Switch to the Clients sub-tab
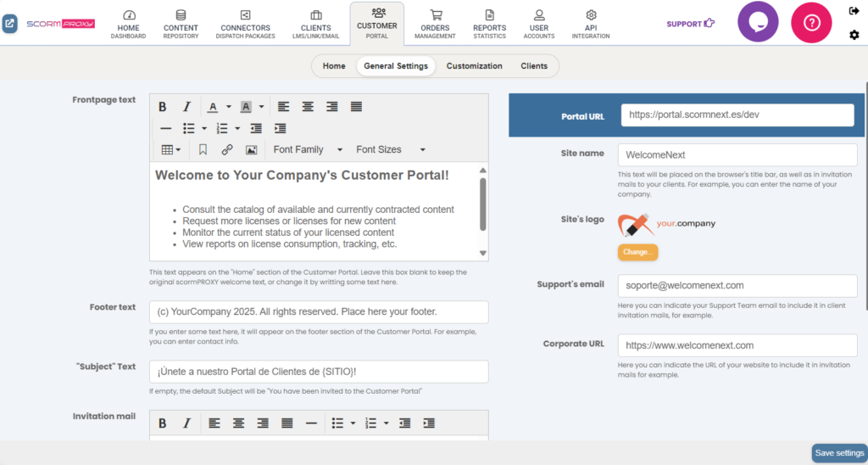This screenshot has height=465, width=868. pyautogui.click(x=534, y=66)
